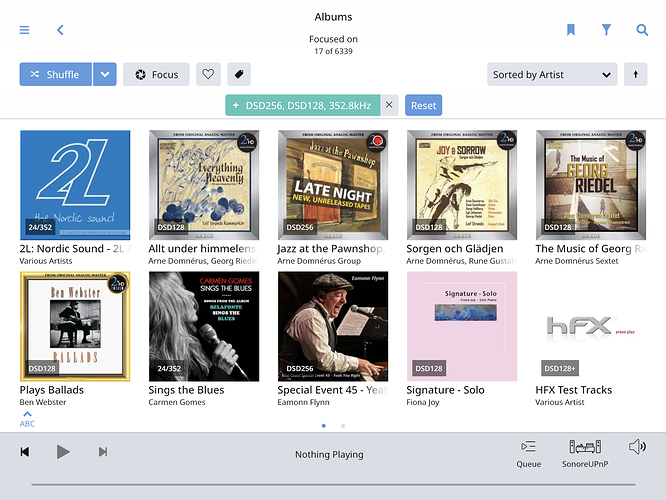Click the filter funnel icon
Screen dimensions: 666x500
click(x=606, y=30)
